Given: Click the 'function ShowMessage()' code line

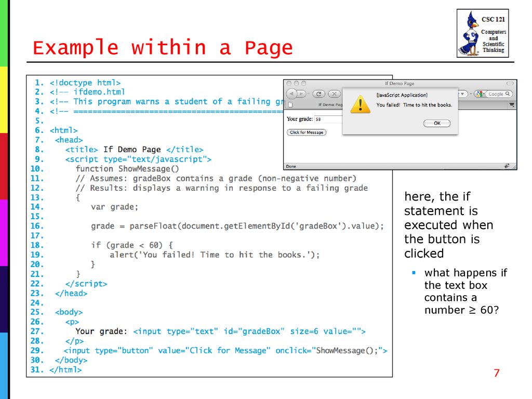Looking at the screenshot, I should [x=127, y=169].
